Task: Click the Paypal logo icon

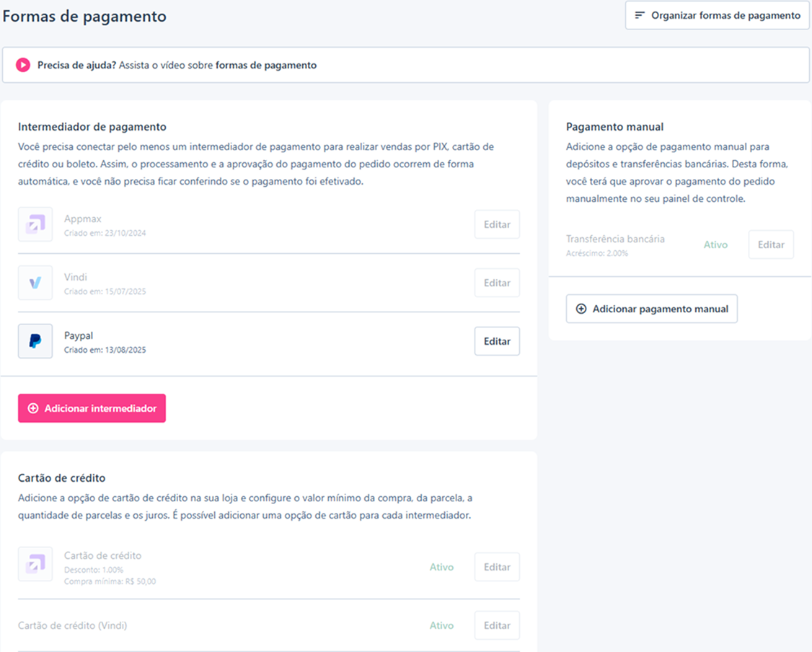Action: 35,341
